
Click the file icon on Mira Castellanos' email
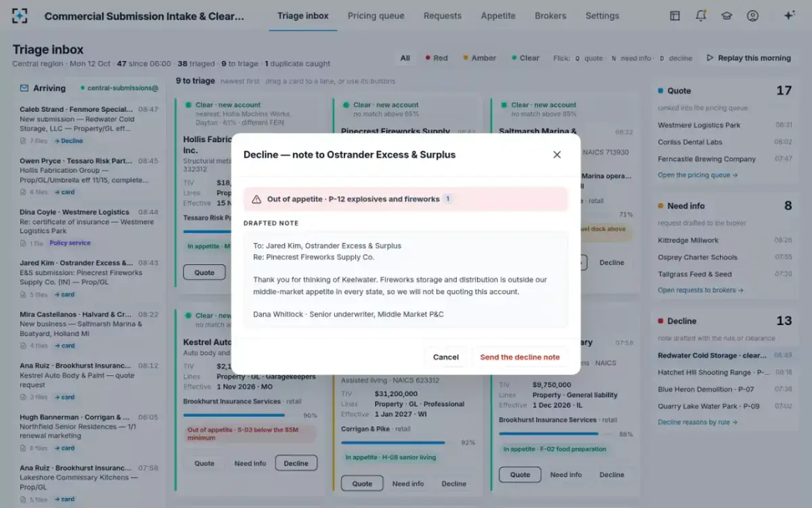pos(23,346)
